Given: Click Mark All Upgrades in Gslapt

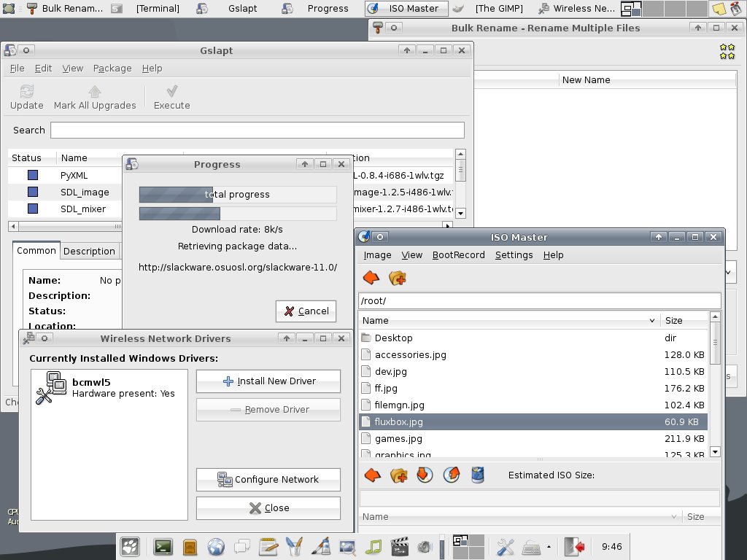Looking at the screenshot, I should click(95, 98).
